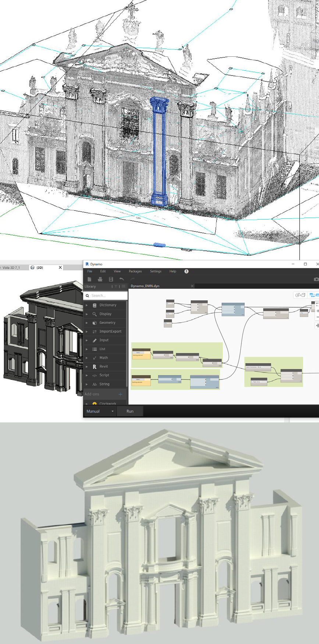Expand the Geometry library category

click(x=87, y=323)
